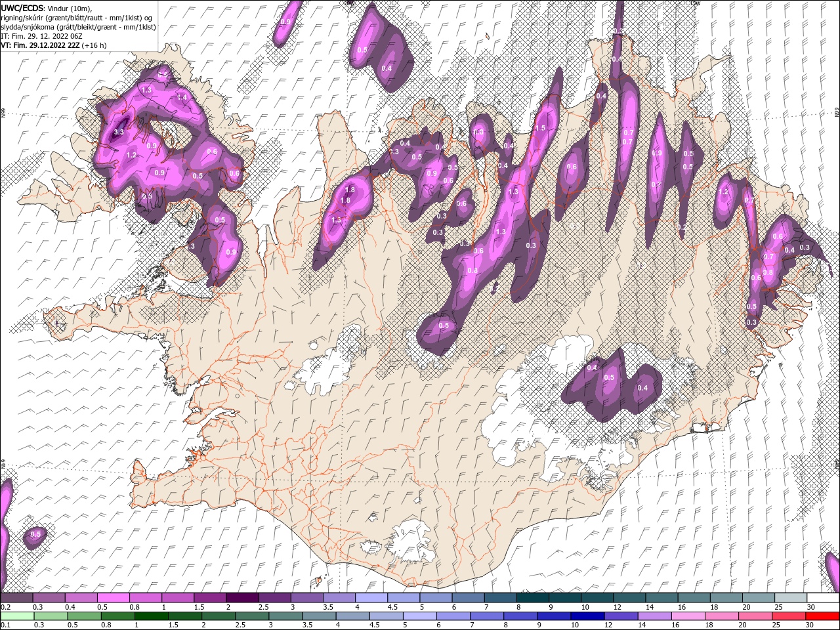Pick the darkest purple 2 snow legend swatch

click(242, 598)
